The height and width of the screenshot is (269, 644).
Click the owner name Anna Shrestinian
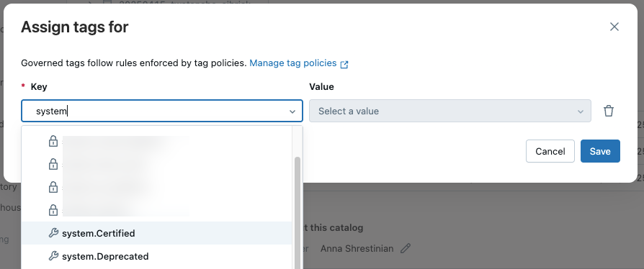(357, 248)
